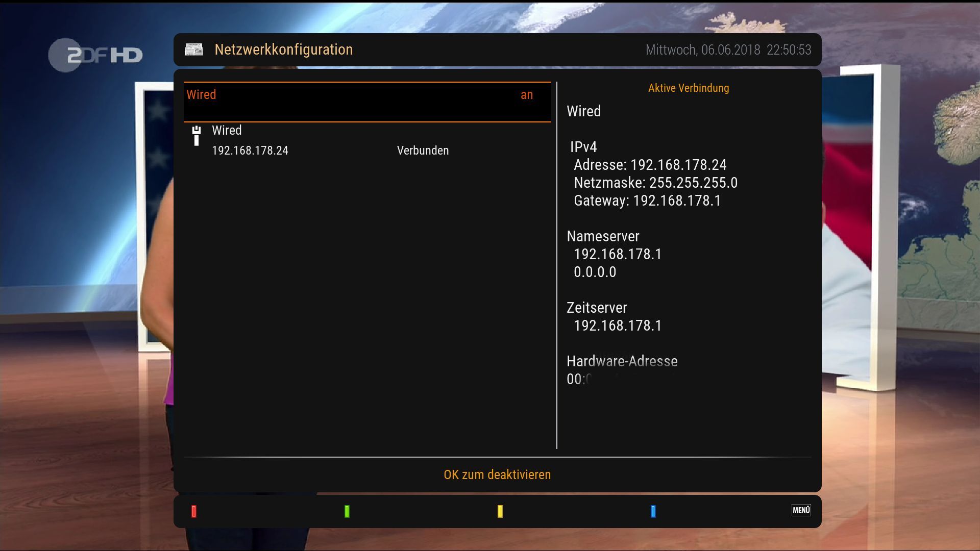Click the Verbunden connection status
This screenshot has height=551, width=980.
(x=423, y=151)
